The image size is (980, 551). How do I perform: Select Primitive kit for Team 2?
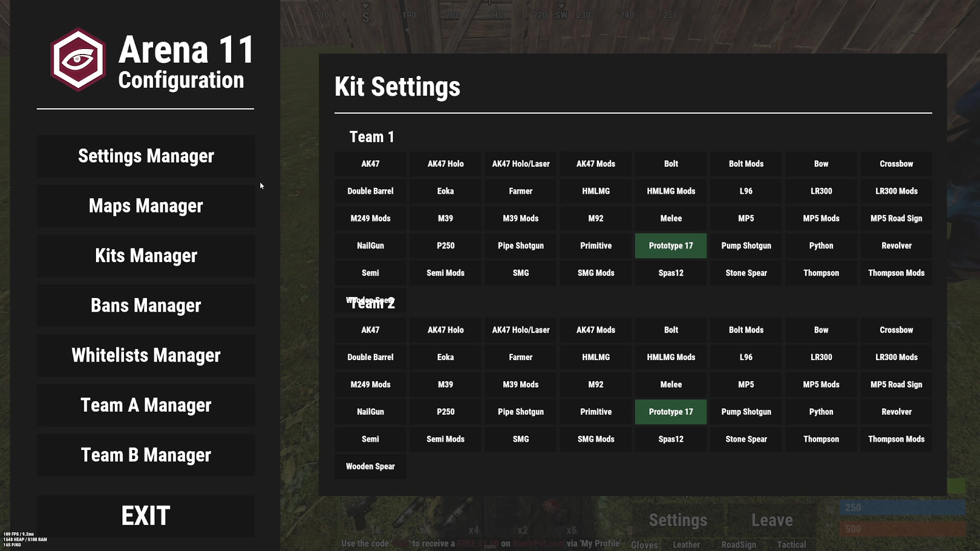coord(596,412)
